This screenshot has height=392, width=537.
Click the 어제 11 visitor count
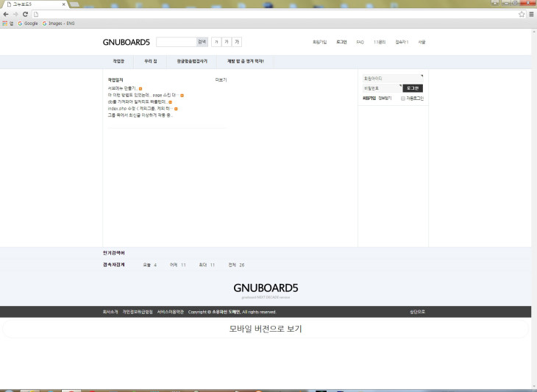coord(178,265)
